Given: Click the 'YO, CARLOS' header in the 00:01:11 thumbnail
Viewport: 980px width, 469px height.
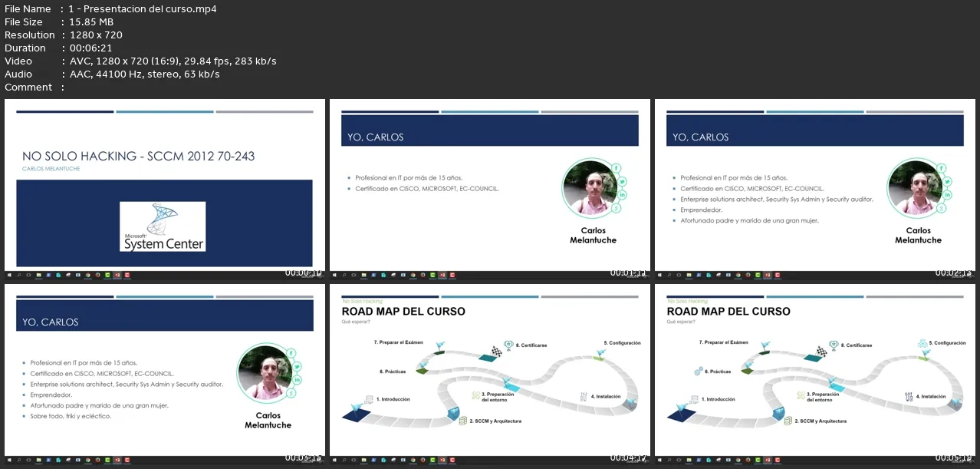Looking at the screenshot, I should tap(375, 137).
